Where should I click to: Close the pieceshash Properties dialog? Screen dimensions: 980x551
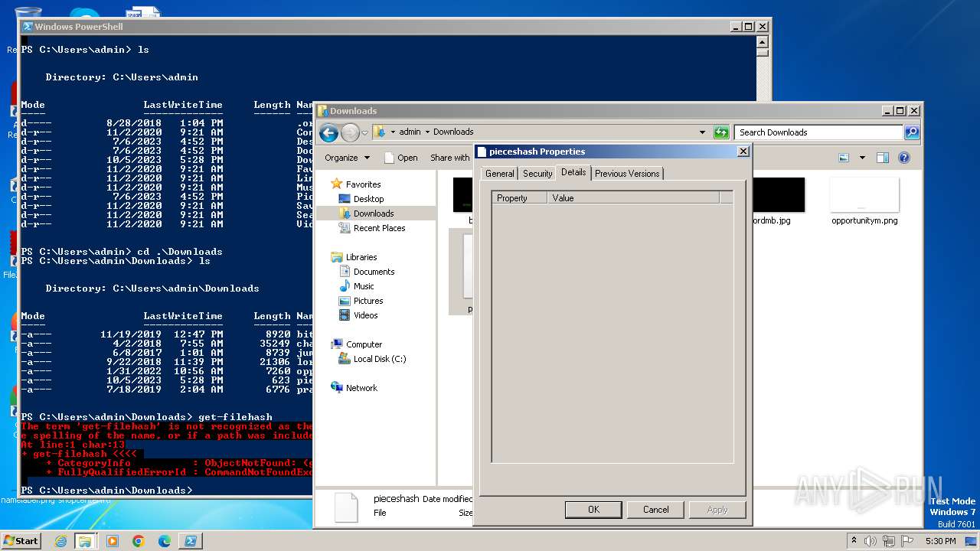pyautogui.click(x=743, y=152)
